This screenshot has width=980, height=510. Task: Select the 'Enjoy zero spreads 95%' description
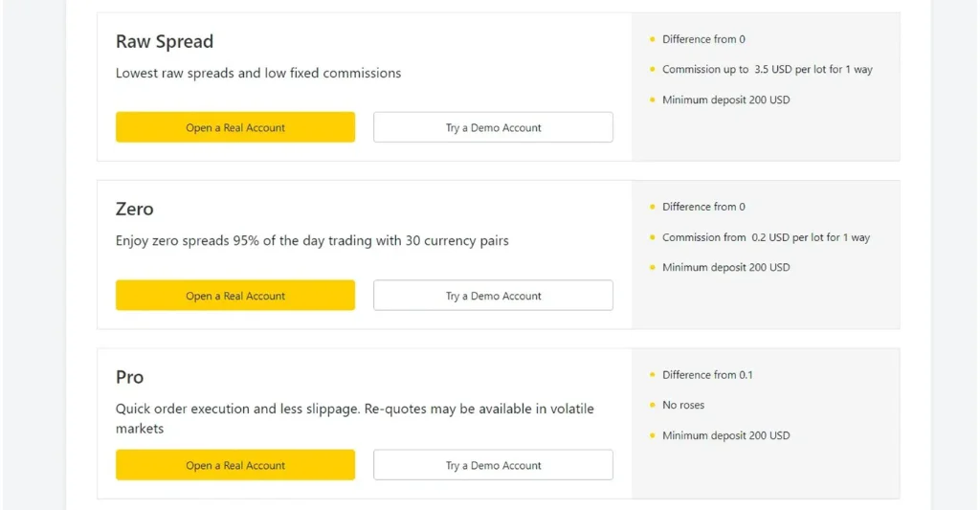(312, 240)
